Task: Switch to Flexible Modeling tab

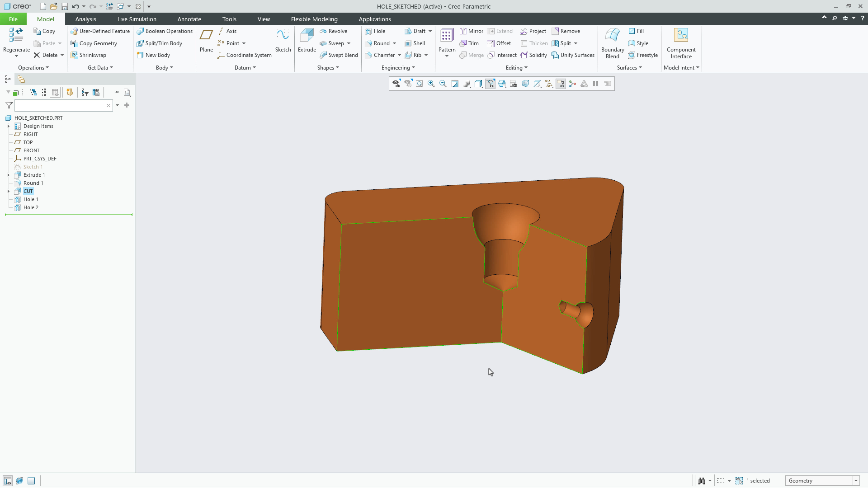Action: [x=314, y=19]
